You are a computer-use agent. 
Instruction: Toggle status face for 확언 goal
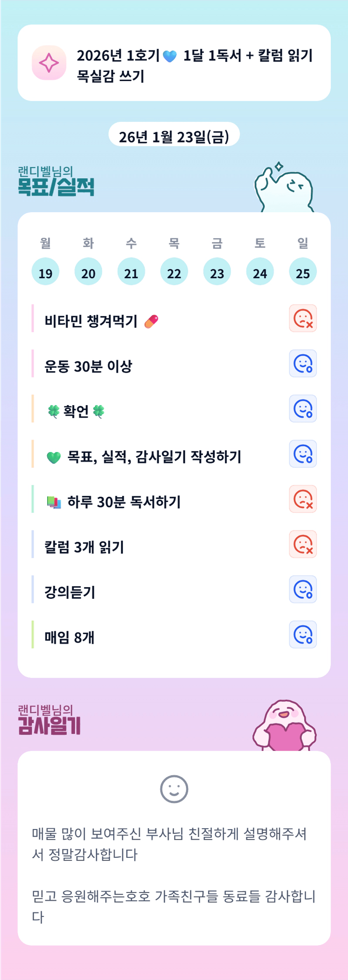click(303, 408)
